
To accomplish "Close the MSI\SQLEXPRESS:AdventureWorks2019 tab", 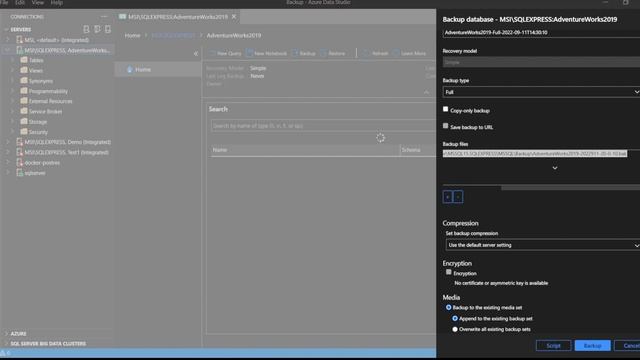I will [234, 17].
